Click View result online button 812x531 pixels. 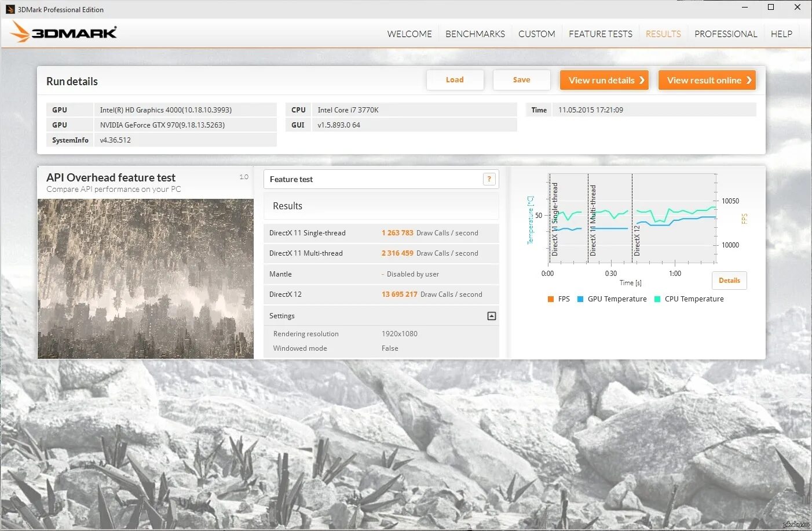click(x=707, y=80)
